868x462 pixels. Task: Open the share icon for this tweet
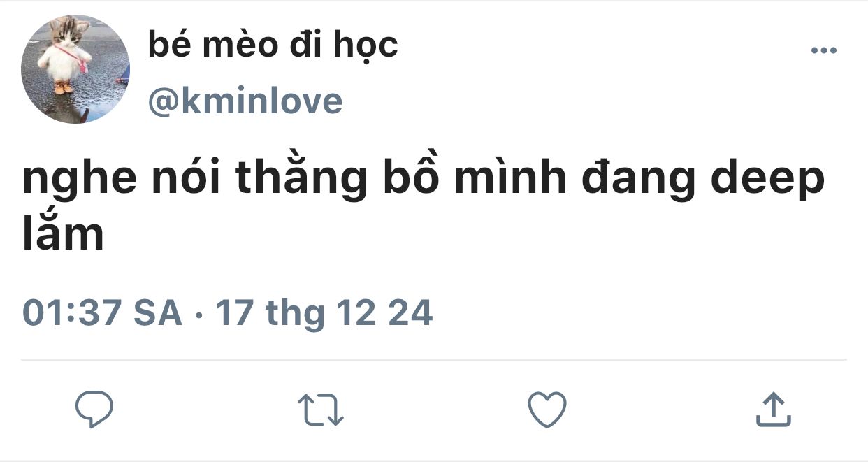pyautogui.click(x=773, y=410)
